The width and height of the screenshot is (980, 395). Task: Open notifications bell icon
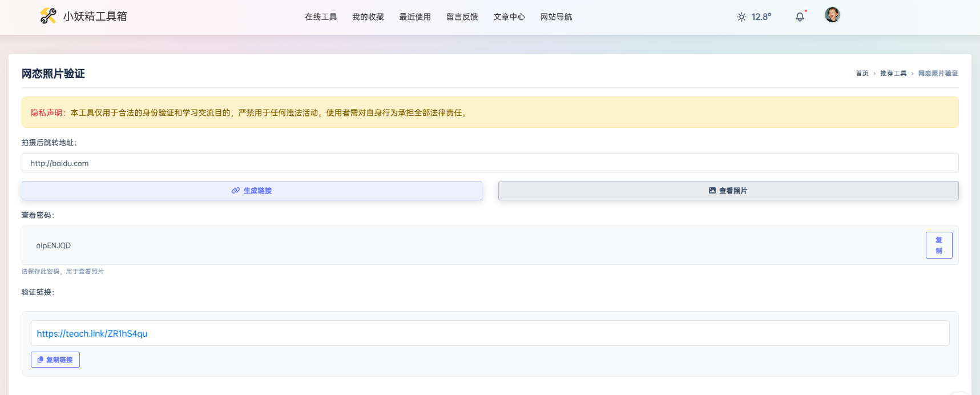[800, 17]
